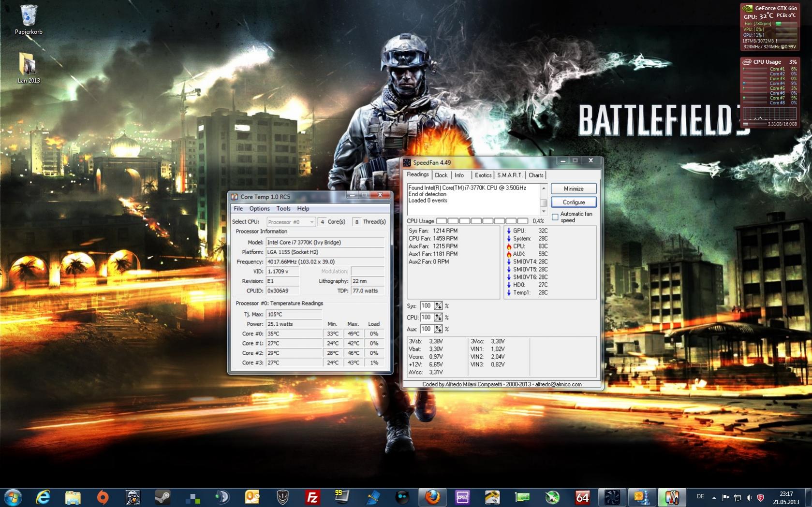
Task: Open Core Temp File menu
Action: click(x=238, y=209)
